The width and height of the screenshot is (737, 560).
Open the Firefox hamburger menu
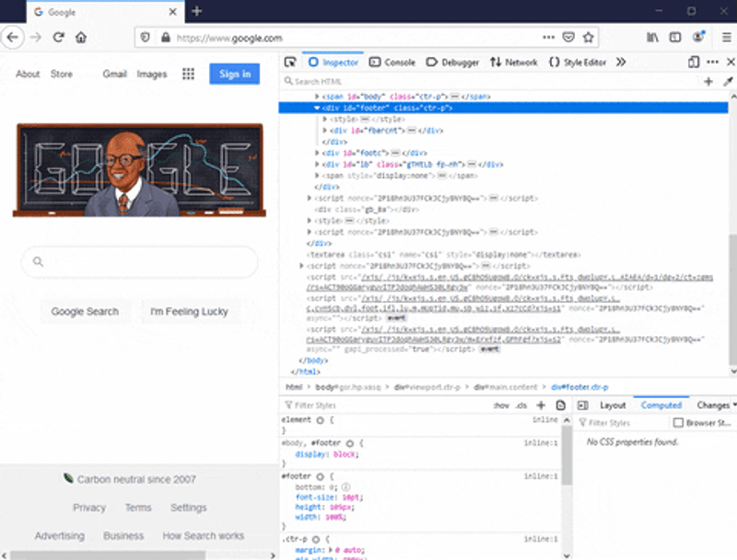coord(726,37)
